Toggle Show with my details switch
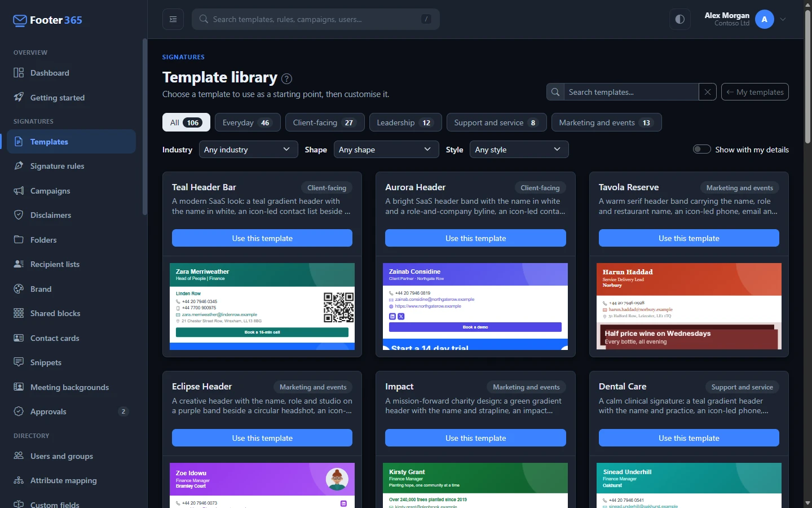The image size is (812, 508). click(701, 150)
